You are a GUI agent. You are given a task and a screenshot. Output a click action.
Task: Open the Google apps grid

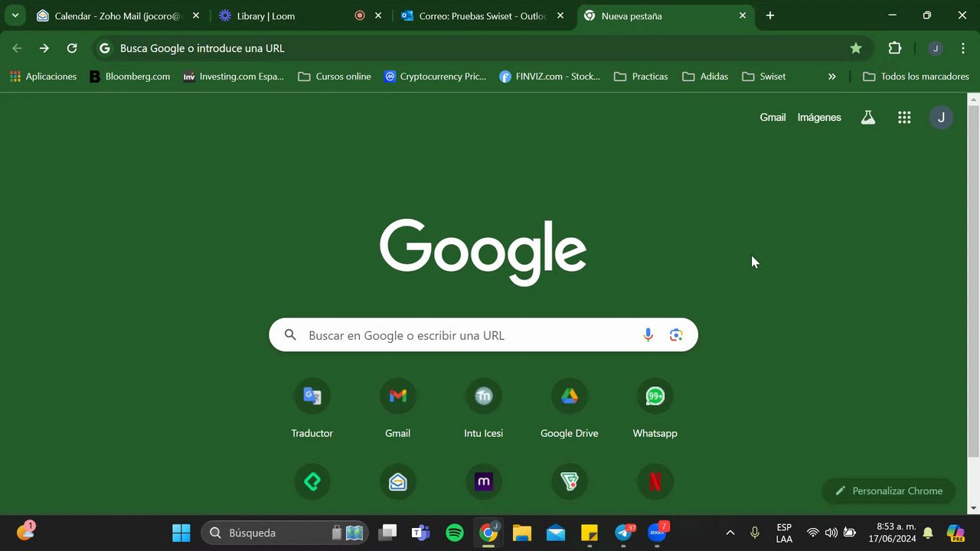tap(904, 117)
